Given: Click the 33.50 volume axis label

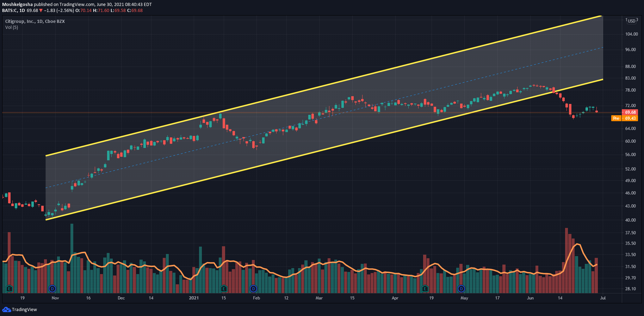Looking at the screenshot, I should click(x=630, y=255).
